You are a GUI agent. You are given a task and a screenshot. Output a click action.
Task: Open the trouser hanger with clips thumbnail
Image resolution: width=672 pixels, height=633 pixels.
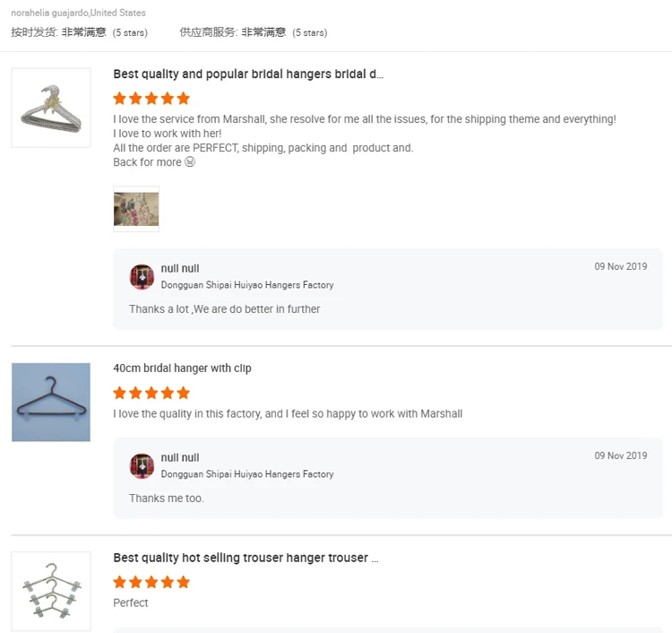[50, 590]
